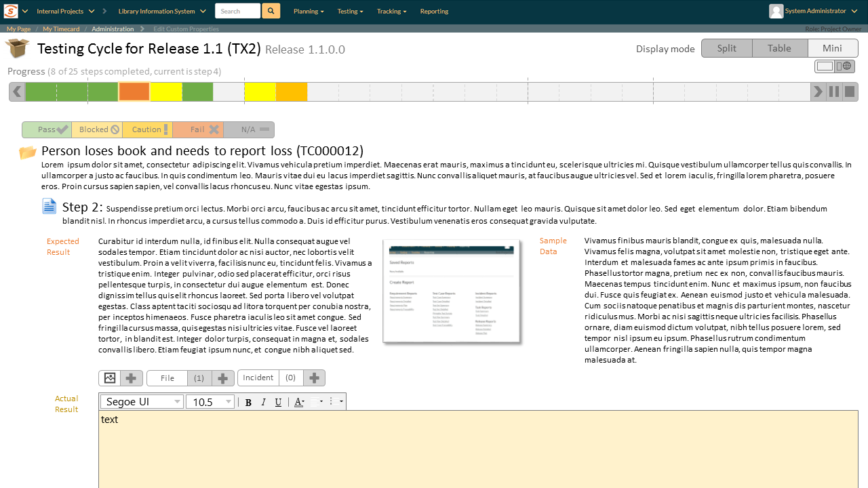Pause the test execution
This screenshot has height=488, width=868.
pyautogui.click(x=834, y=91)
